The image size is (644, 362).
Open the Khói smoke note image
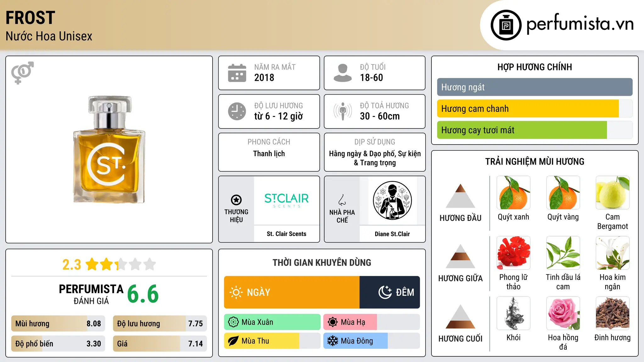[514, 313]
